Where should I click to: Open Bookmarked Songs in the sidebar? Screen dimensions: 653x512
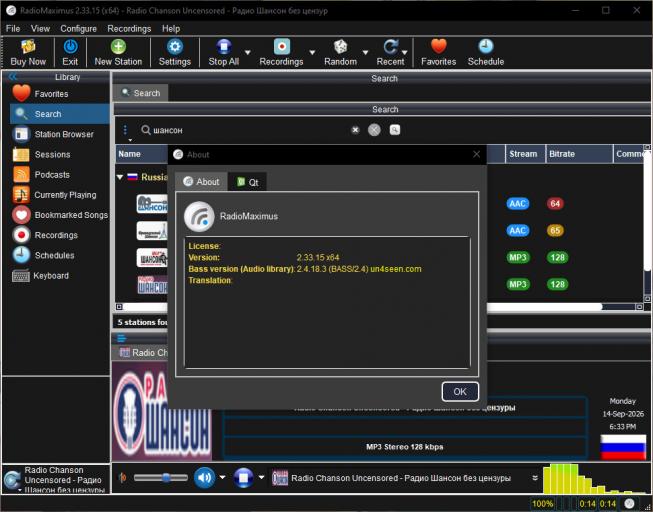click(60, 215)
